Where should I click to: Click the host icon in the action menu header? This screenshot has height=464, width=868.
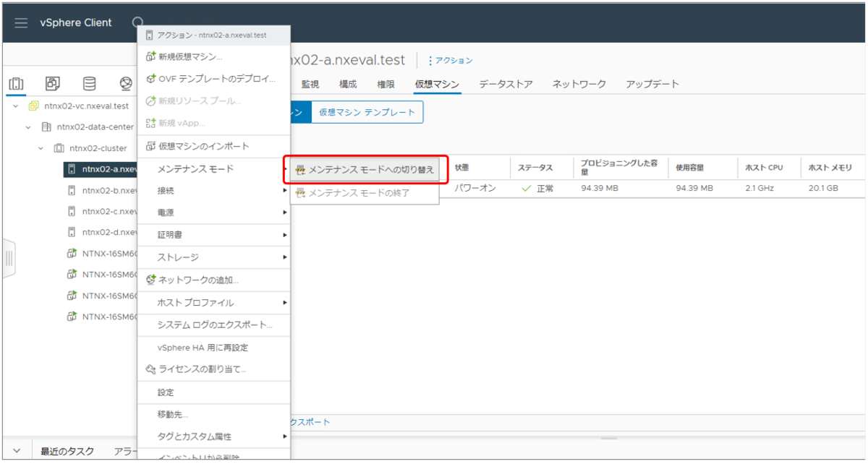[149, 35]
